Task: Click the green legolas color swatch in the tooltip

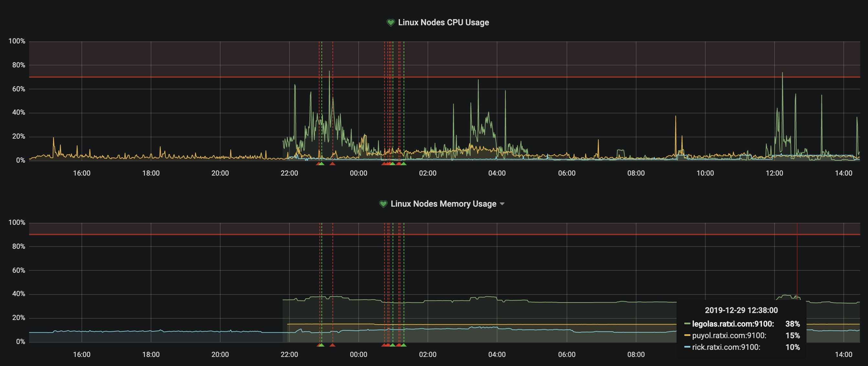Action: point(687,324)
